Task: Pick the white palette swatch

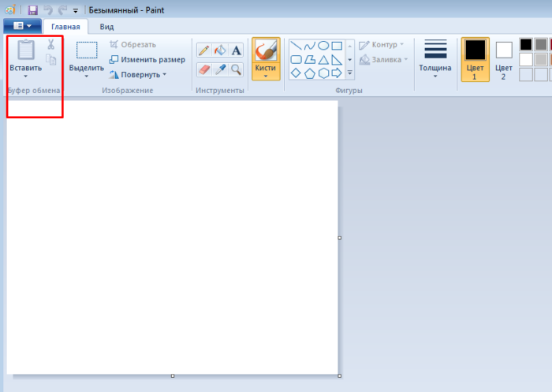Action: coord(526,59)
